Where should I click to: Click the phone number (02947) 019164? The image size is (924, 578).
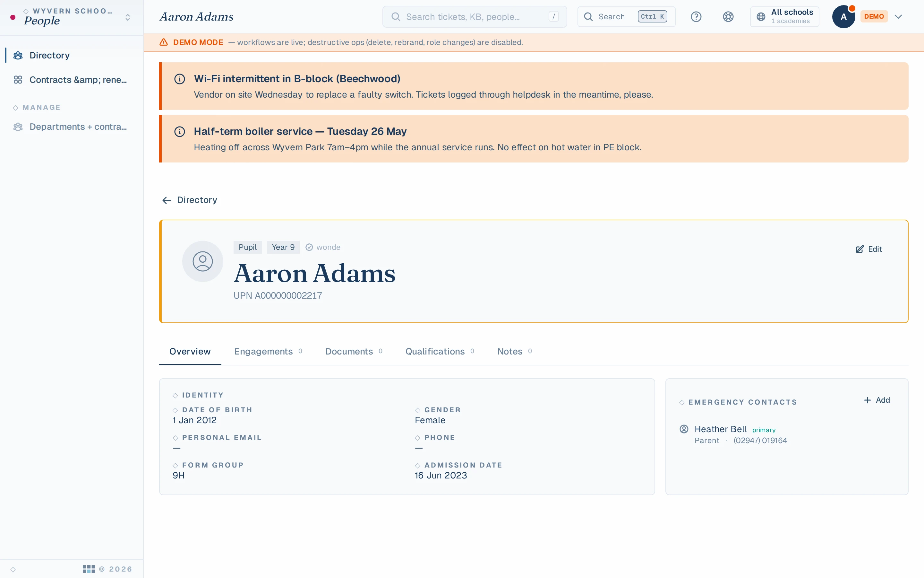point(760,441)
